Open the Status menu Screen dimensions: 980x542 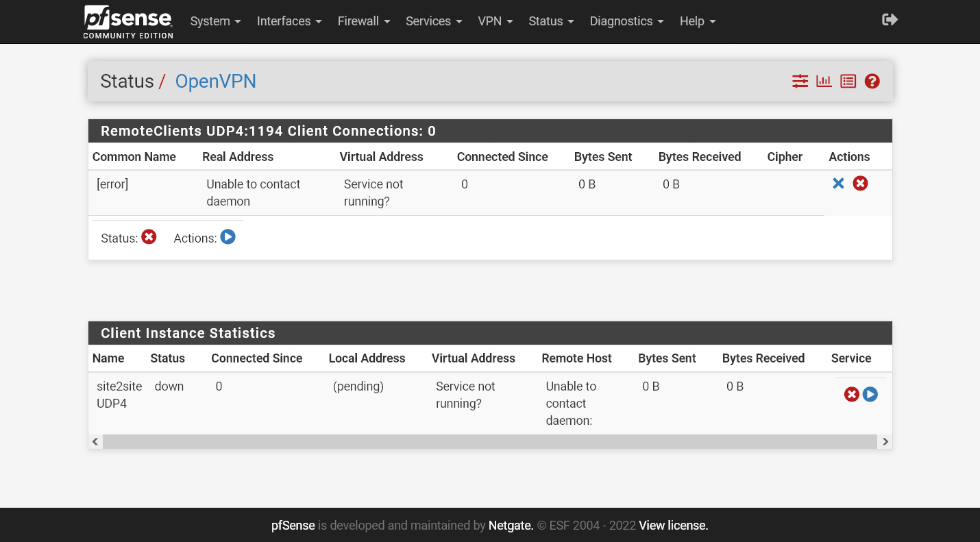coord(550,21)
